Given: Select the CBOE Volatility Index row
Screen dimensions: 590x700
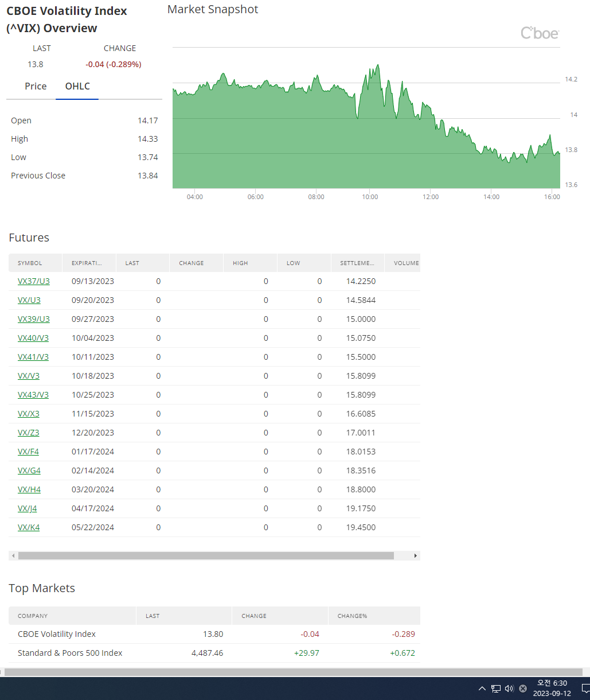Looking at the screenshot, I should tap(214, 634).
